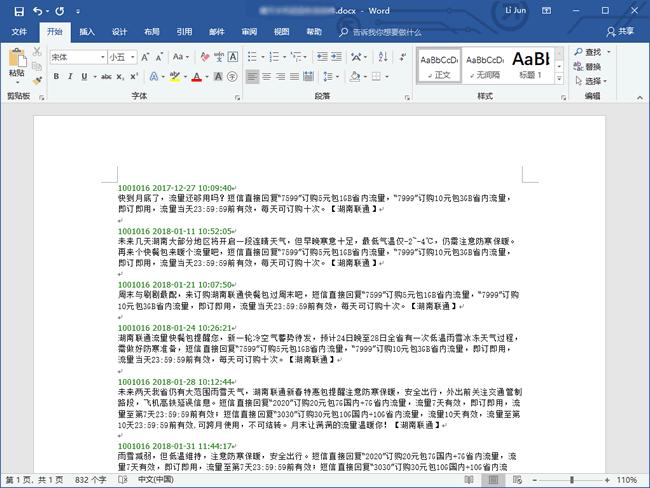This screenshot has height=488, width=650.
Task: Increase paragraph indent
Action: pos(336,57)
